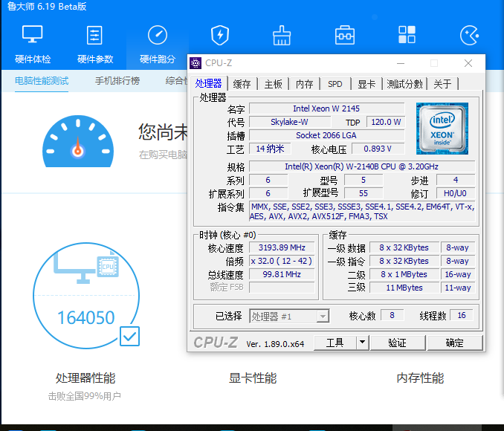Screen dimensions: 504x431
Task: Click the revision field H0/U0
Action: point(455,193)
